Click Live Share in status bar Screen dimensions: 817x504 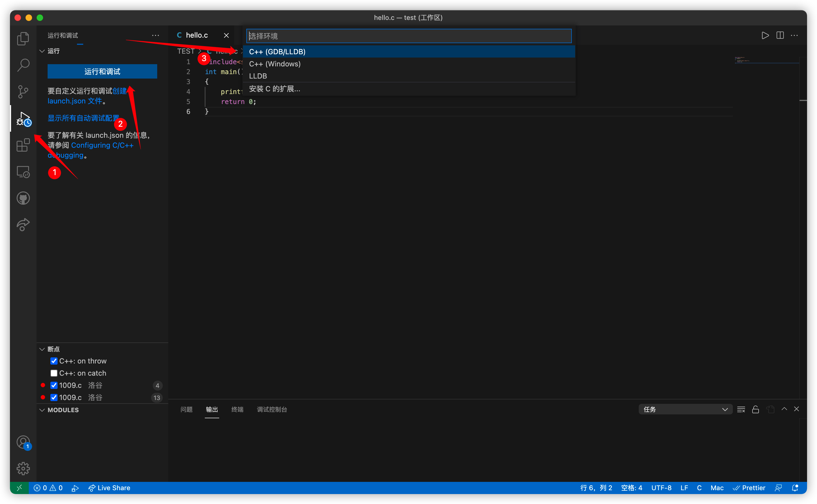coord(109,488)
